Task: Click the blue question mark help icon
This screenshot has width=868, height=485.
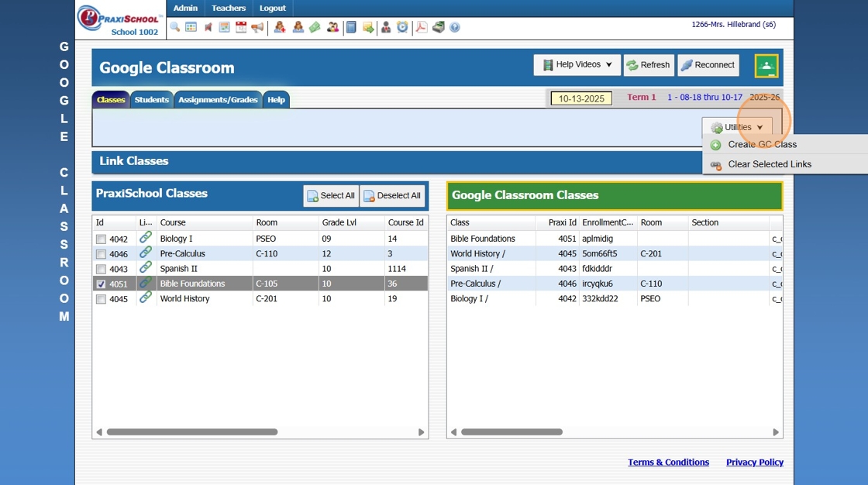Action: click(455, 27)
